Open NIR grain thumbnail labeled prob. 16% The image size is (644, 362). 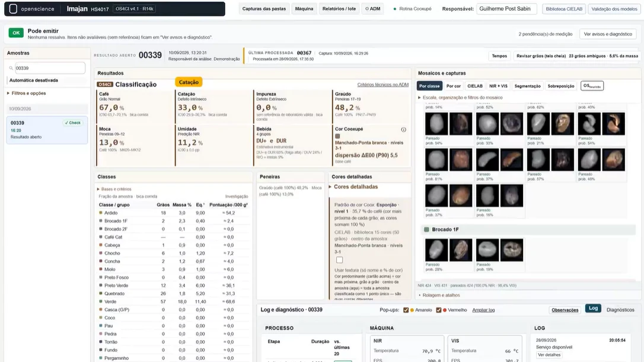(x=487, y=196)
